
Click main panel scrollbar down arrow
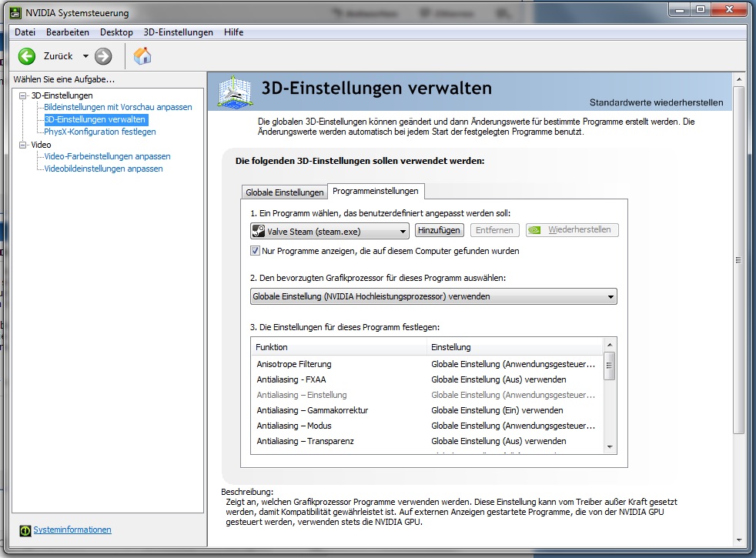(738, 540)
